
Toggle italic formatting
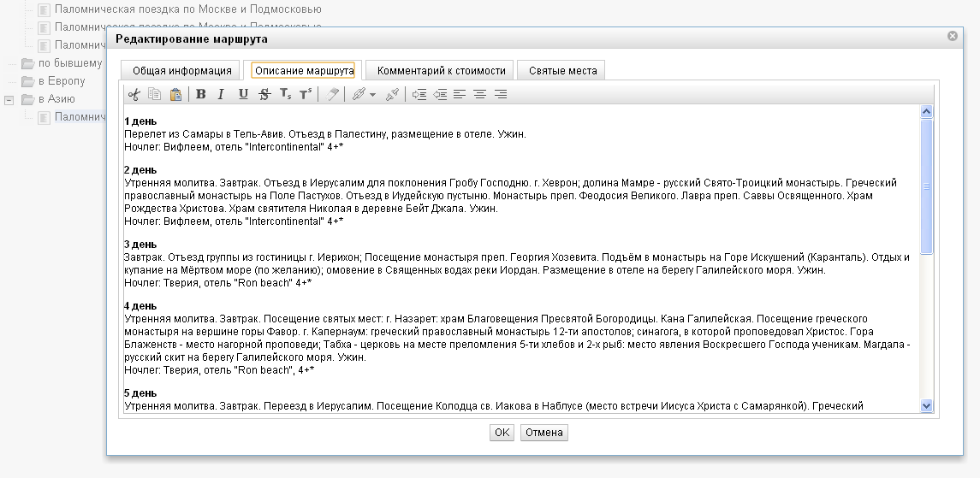221,94
